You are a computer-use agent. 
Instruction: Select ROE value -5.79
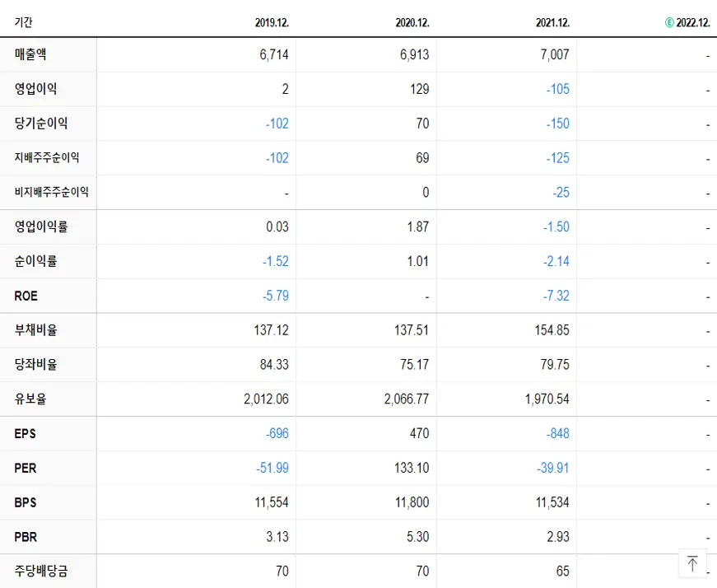pyautogui.click(x=276, y=296)
